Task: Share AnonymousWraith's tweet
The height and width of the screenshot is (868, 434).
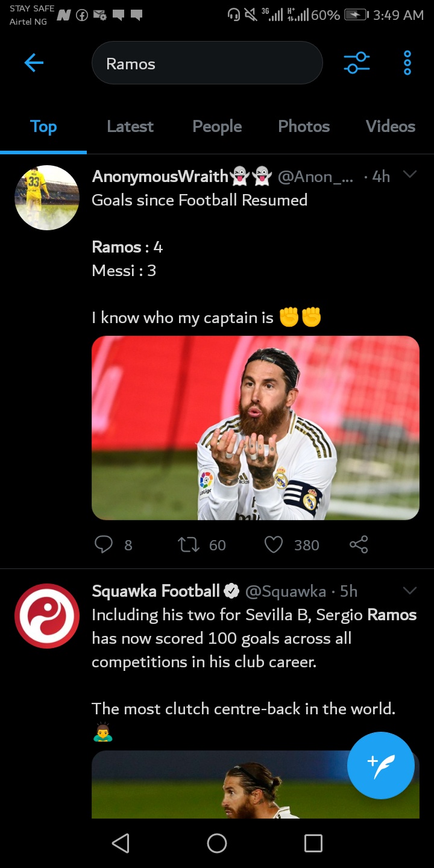Action: point(359,545)
